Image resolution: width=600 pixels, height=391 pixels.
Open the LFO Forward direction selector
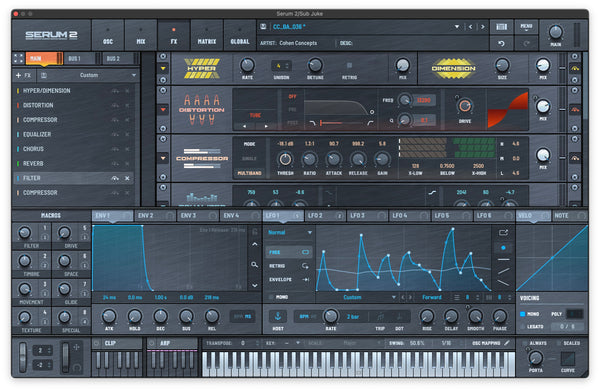pos(432,297)
